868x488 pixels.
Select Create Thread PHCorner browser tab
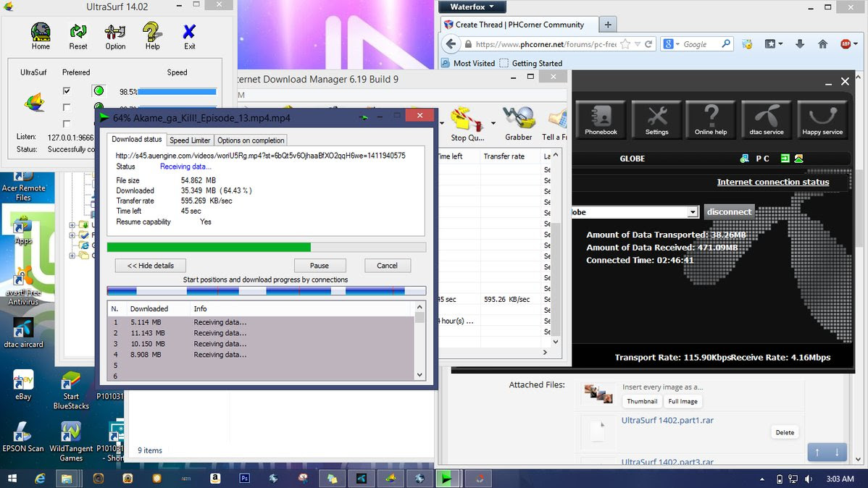tap(519, 25)
